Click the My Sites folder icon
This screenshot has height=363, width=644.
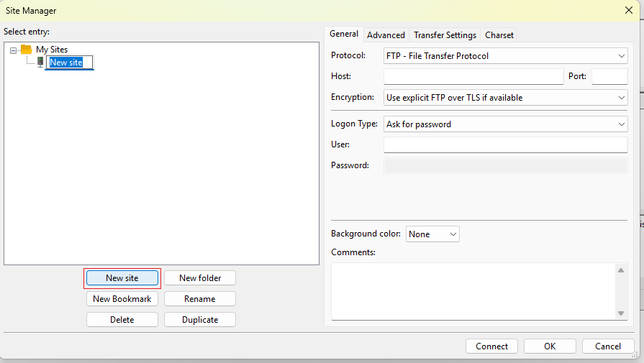[x=27, y=50]
